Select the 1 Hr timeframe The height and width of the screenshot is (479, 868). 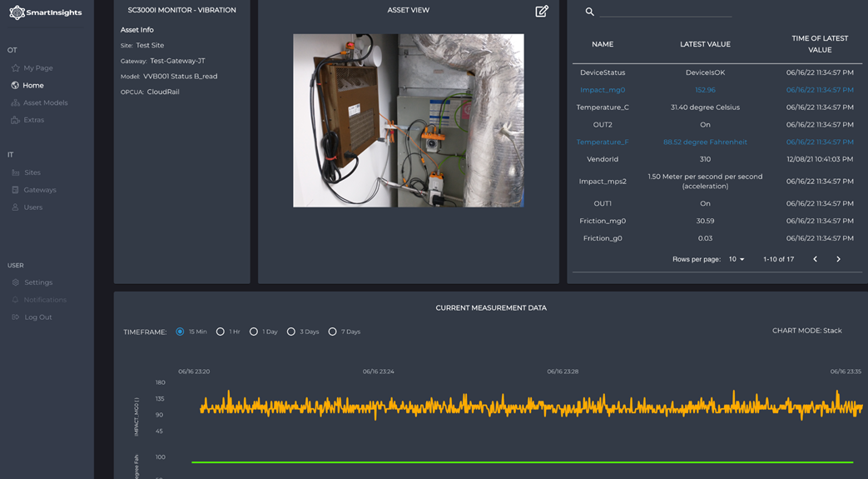[221, 332]
